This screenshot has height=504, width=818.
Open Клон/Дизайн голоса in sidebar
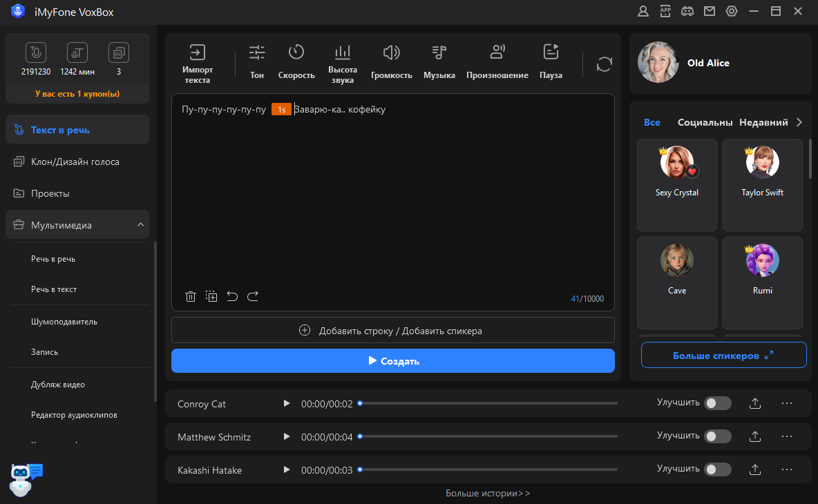75,162
